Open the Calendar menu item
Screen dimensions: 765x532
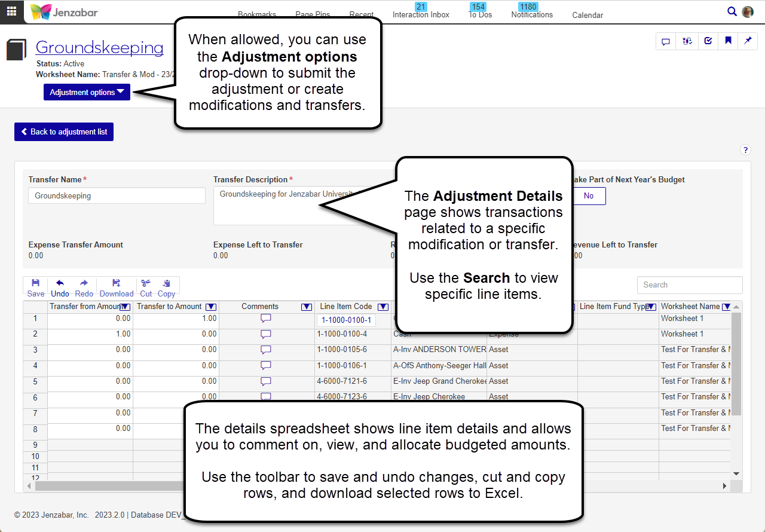(587, 15)
